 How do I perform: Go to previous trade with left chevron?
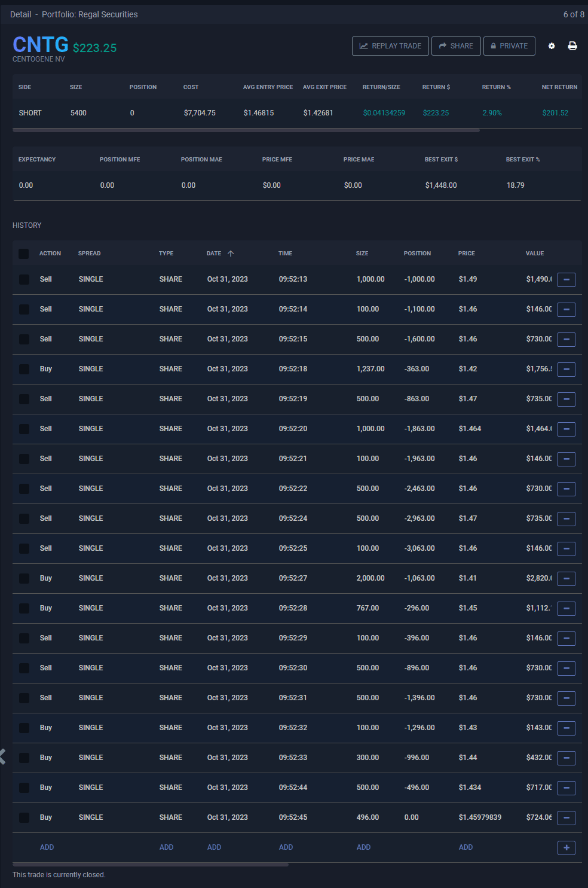point(2,756)
